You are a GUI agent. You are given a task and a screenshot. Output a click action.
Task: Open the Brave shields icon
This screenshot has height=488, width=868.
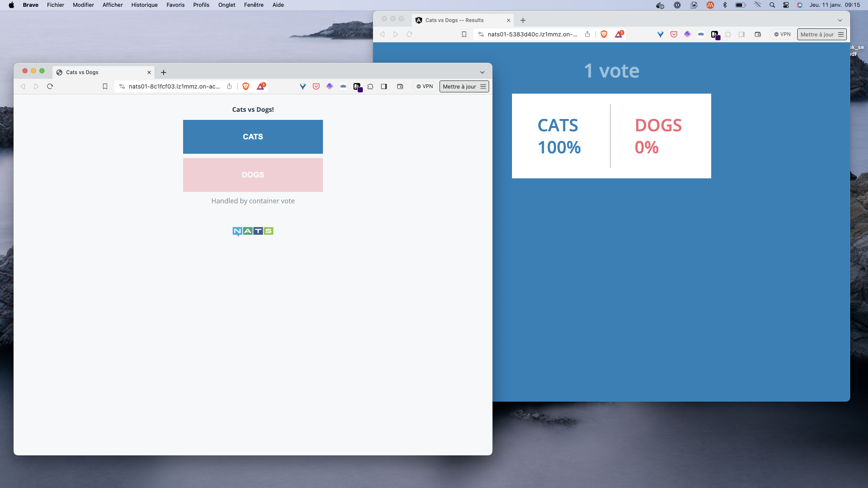point(246,86)
